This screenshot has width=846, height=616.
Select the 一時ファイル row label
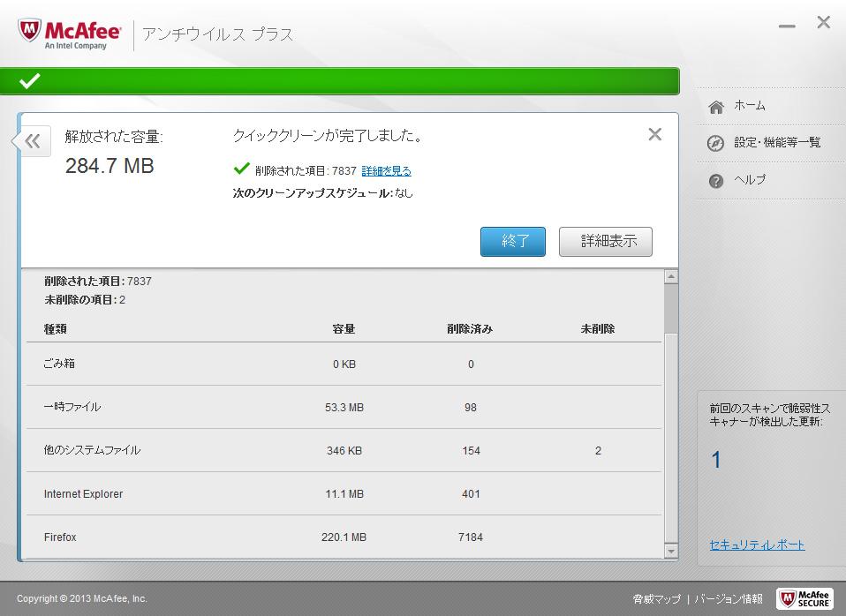(x=72, y=407)
